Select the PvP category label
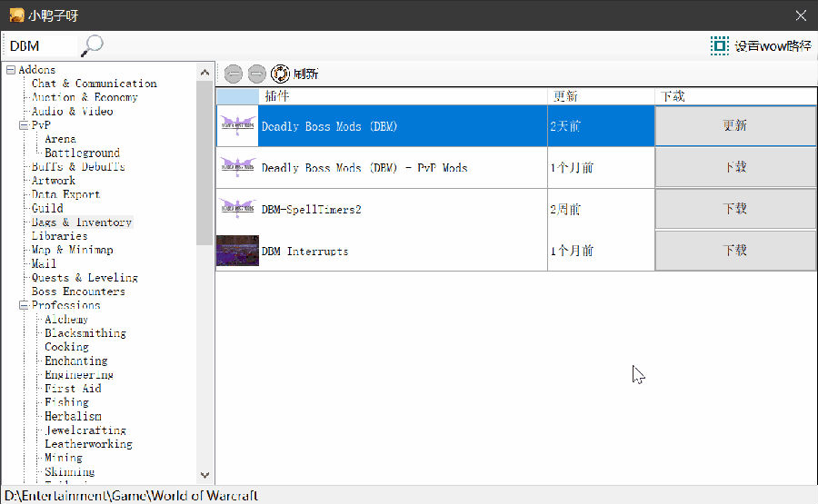The image size is (818, 504). pos(41,125)
